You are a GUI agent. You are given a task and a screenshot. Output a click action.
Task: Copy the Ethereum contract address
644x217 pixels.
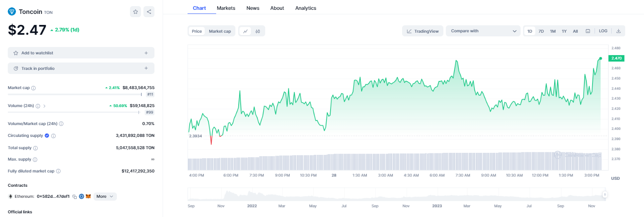pyautogui.click(x=75, y=197)
